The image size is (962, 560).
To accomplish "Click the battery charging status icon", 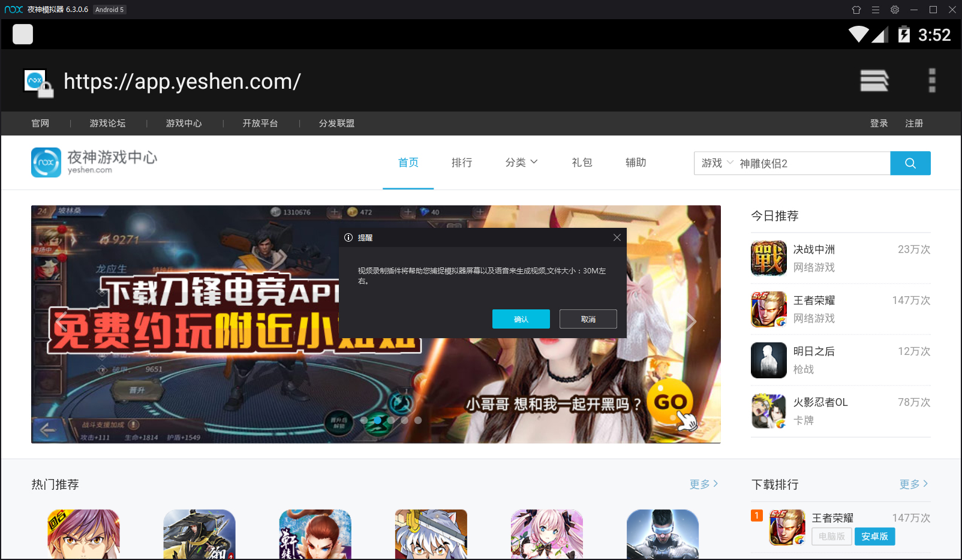I will coord(904,35).
